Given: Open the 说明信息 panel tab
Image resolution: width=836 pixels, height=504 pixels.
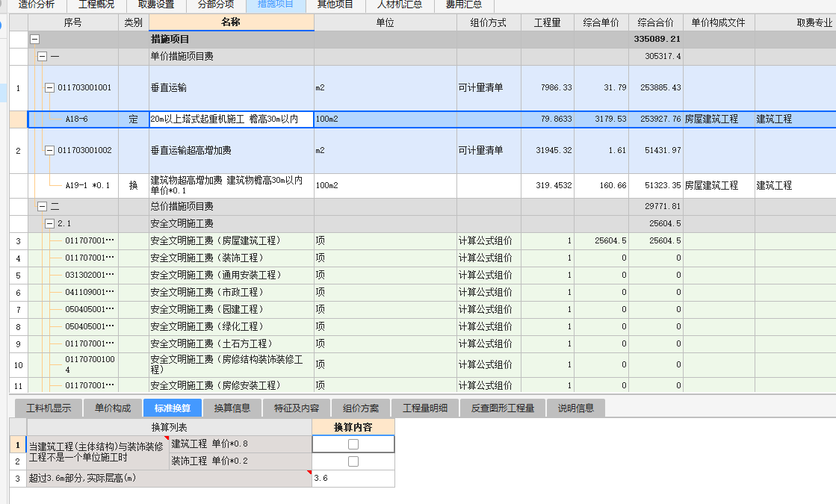Looking at the screenshot, I should 576,408.
